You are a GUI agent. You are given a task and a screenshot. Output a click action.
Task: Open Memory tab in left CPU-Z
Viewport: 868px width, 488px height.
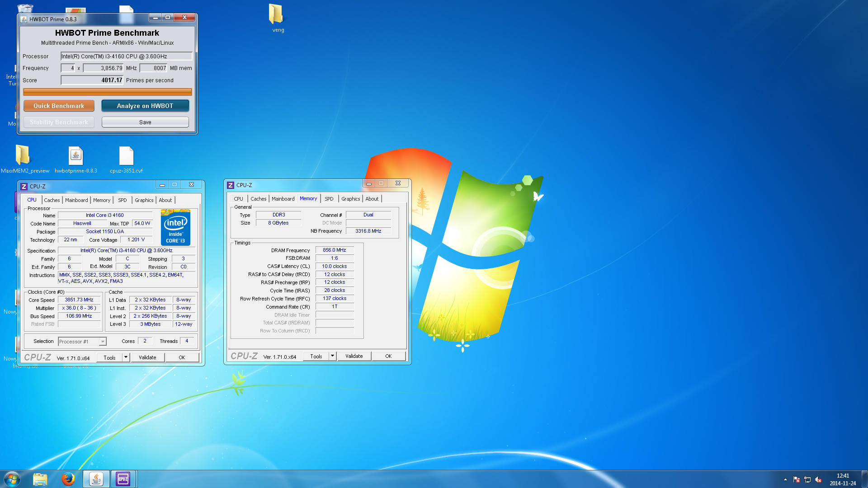click(x=102, y=200)
